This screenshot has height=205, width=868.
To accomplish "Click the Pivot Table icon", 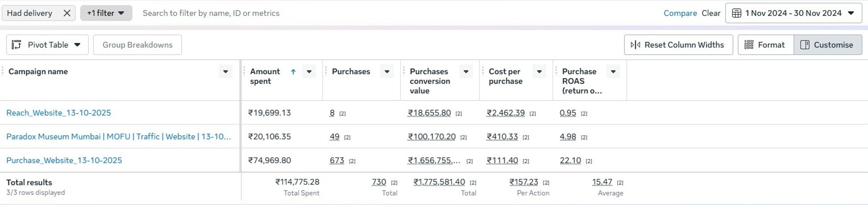I will [x=16, y=45].
